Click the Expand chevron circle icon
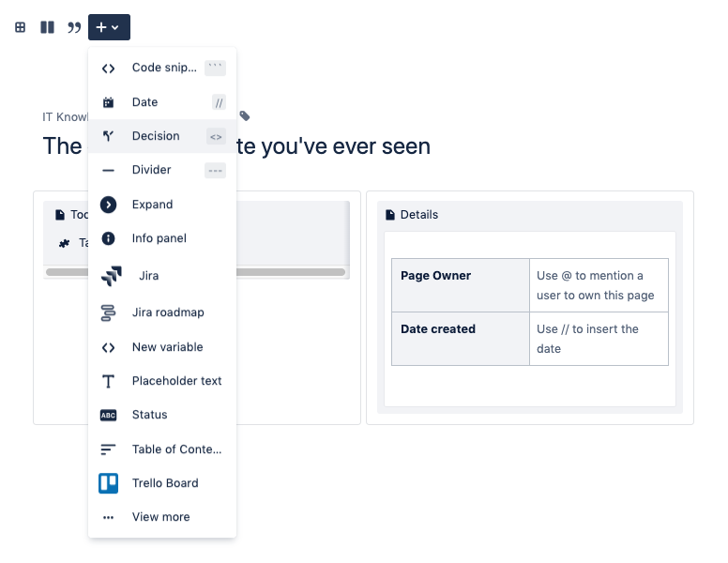 click(x=109, y=205)
